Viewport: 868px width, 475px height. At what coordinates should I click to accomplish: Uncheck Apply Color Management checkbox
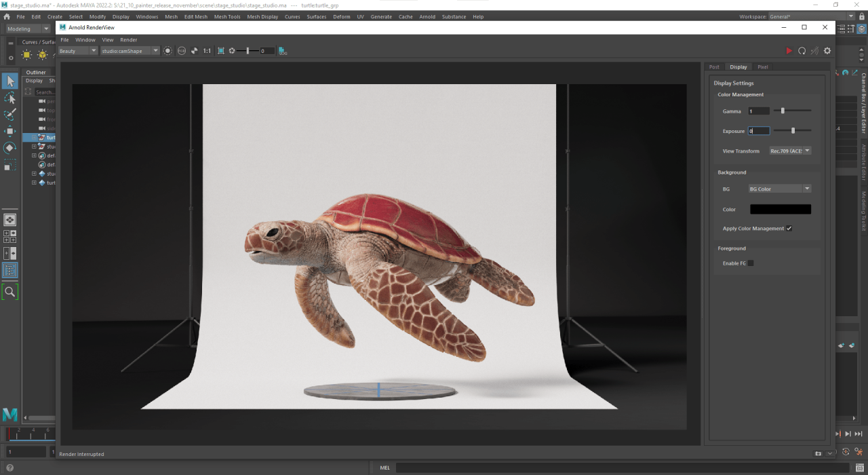coord(789,229)
